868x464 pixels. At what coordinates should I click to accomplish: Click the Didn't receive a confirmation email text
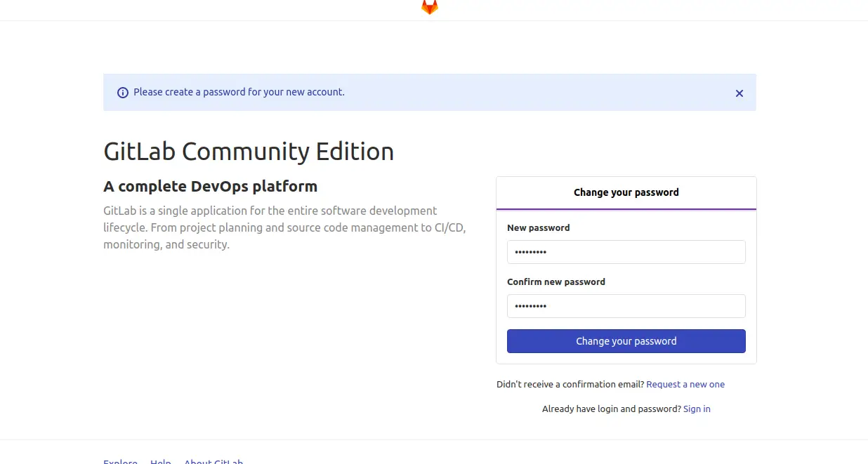click(x=570, y=385)
